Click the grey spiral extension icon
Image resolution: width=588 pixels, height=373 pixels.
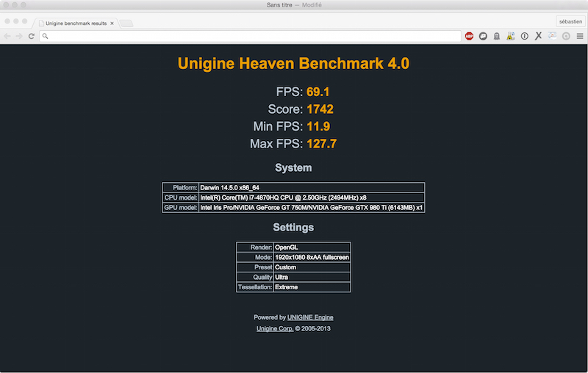click(x=566, y=36)
